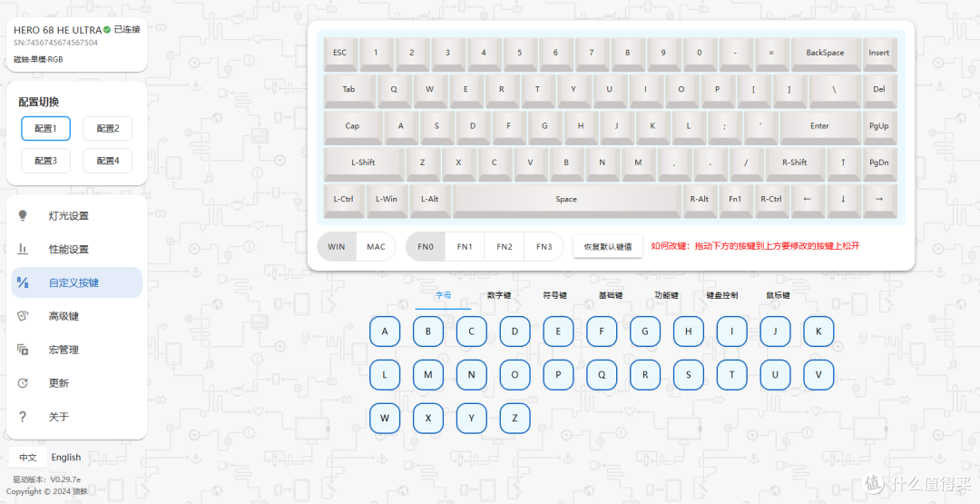Select the L-Win key on keyboard
The height and width of the screenshot is (504, 980).
coord(387,200)
